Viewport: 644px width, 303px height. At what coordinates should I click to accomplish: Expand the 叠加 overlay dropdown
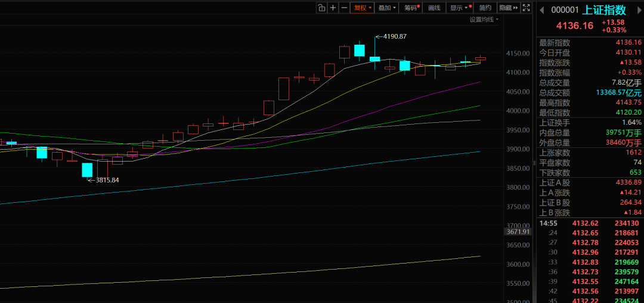[x=387, y=8]
